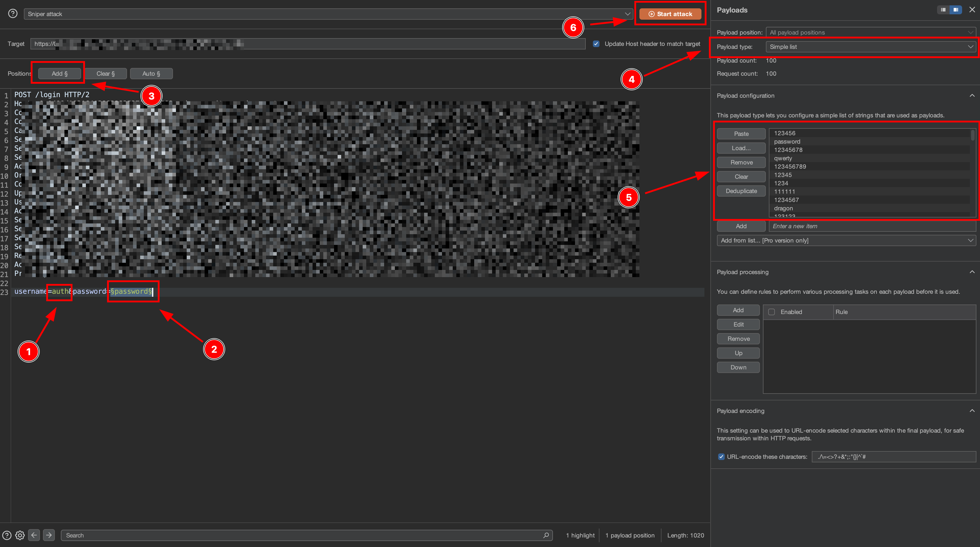
Task: Open Add from list dropdown
Action: point(846,240)
